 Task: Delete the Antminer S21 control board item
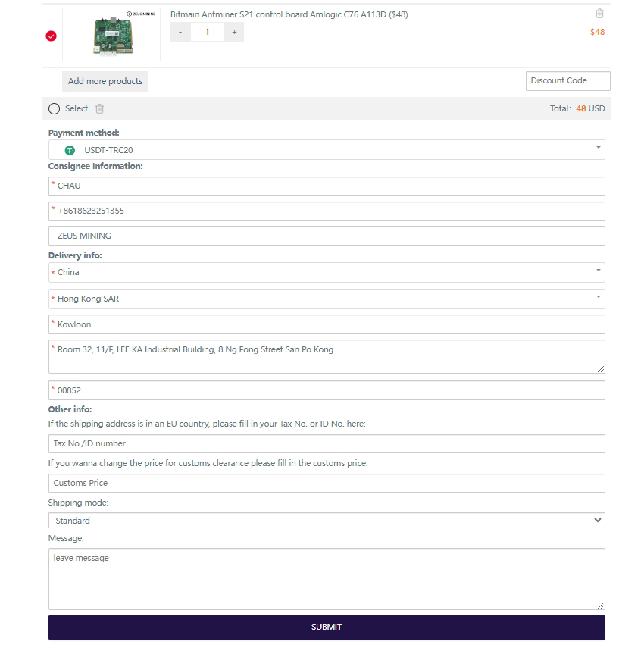pos(599,14)
